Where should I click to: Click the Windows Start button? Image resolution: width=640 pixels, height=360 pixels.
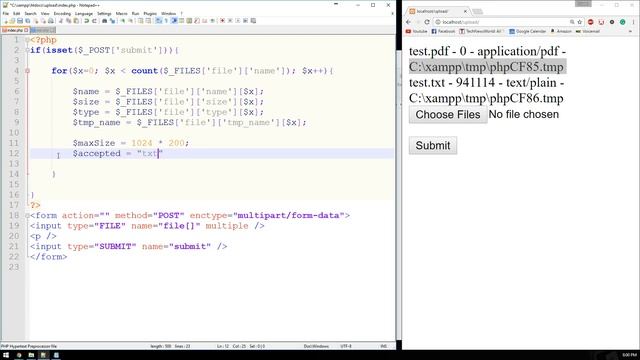tap(6, 355)
